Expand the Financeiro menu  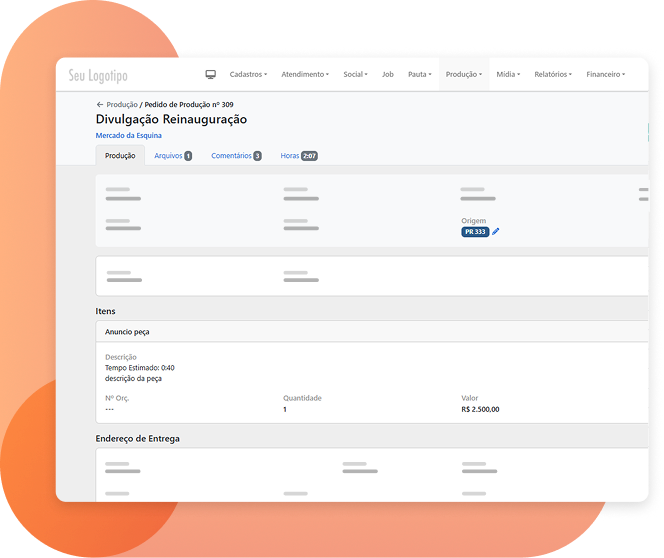click(606, 74)
